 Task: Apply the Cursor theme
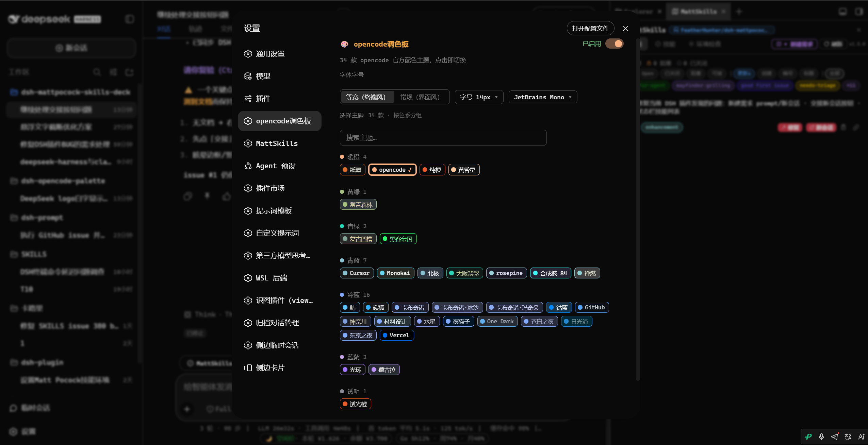pyautogui.click(x=357, y=273)
